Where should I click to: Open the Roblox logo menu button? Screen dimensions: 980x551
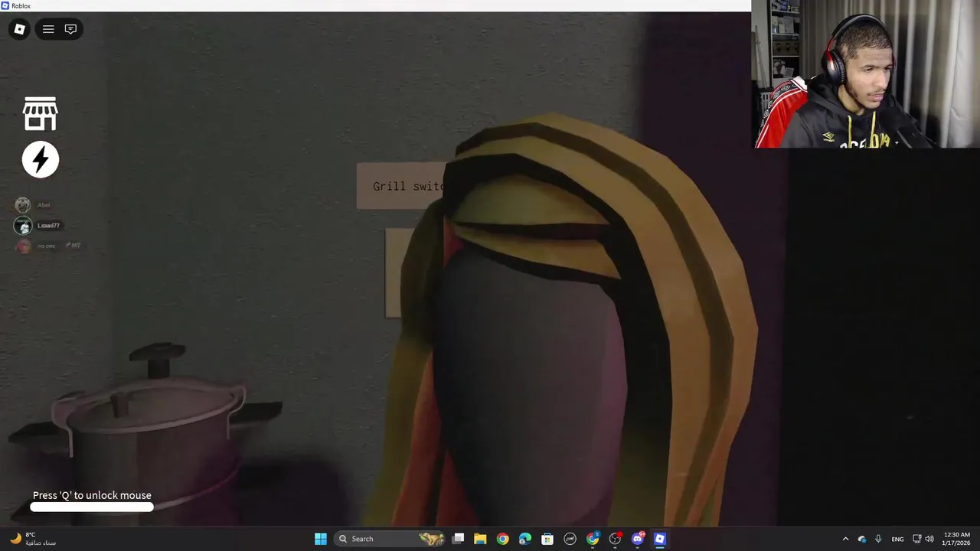coord(20,29)
